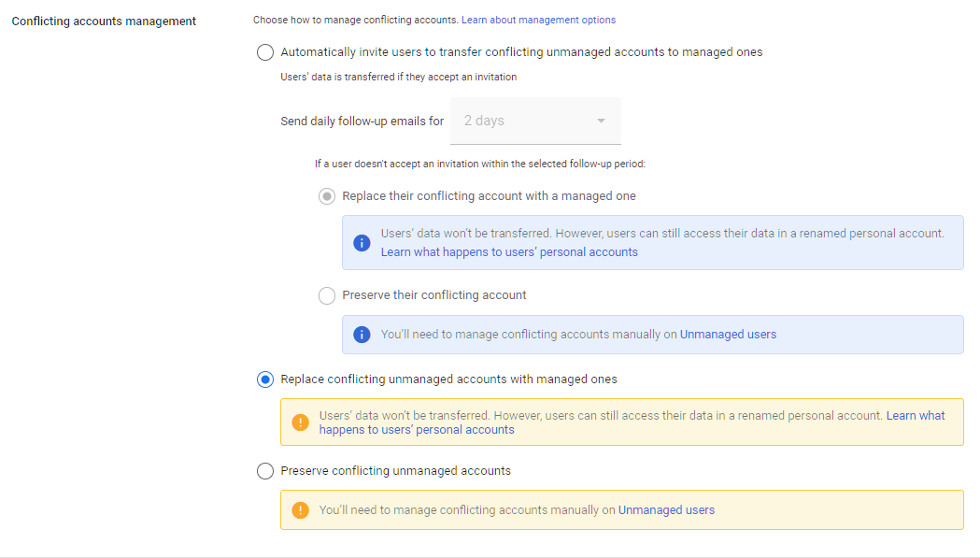Image resolution: width=980 pixels, height=558 pixels.
Task: Click the warning icon in the bottom yellow banner
Action: coord(300,509)
